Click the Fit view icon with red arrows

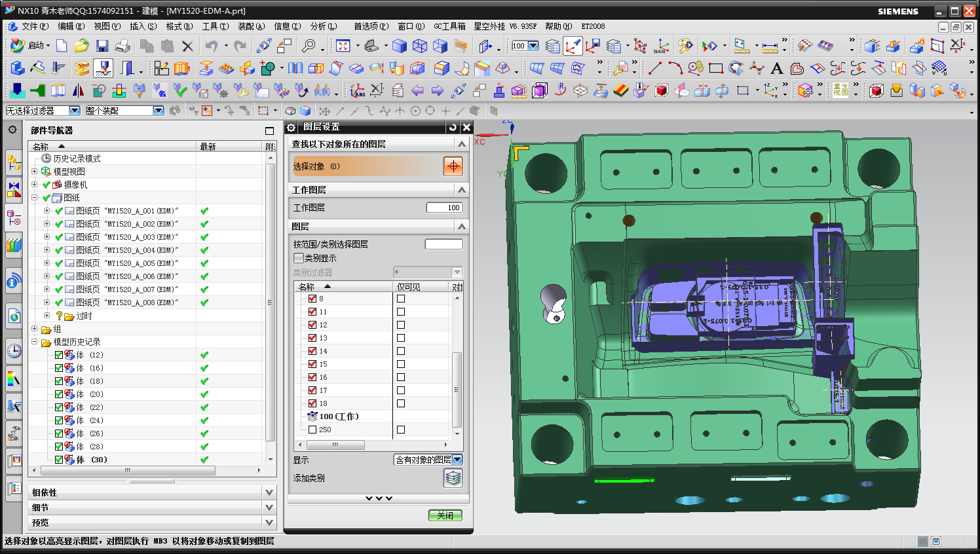(x=343, y=46)
